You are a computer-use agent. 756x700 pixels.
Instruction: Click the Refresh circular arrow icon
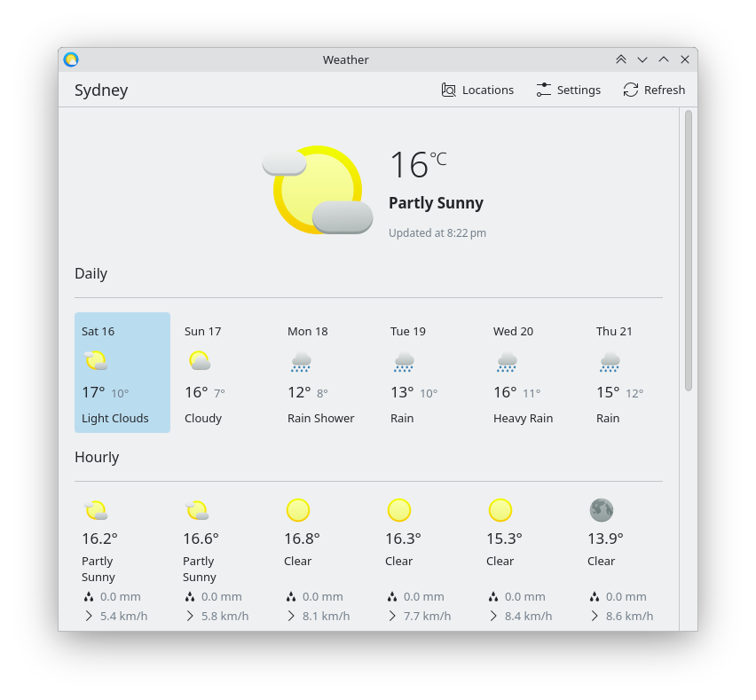point(631,90)
